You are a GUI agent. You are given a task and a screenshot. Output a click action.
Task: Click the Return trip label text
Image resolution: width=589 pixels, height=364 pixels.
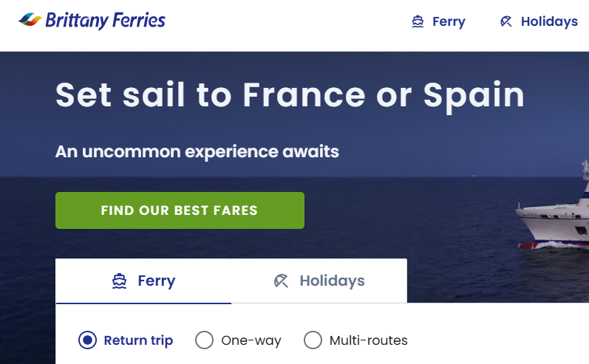click(x=138, y=340)
